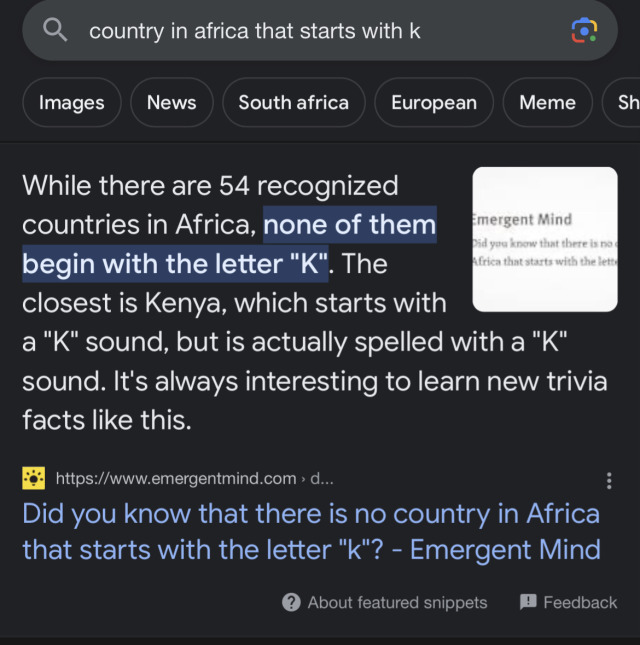
Task: Switch to the News filter tab
Action: pos(171,103)
